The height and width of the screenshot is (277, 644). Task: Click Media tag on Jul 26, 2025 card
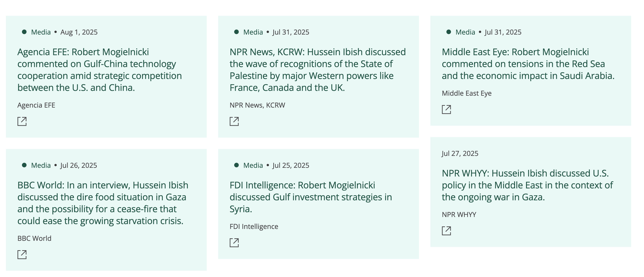pos(41,165)
